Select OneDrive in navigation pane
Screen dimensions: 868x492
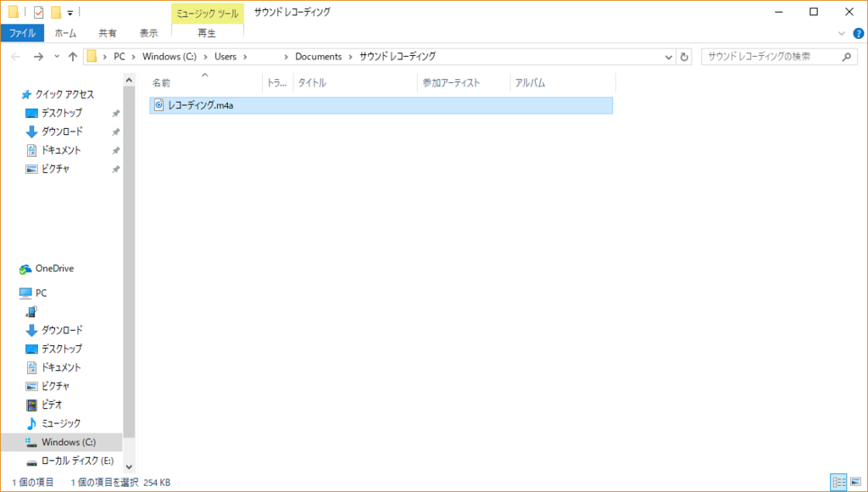pyautogui.click(x=54, y=269)
